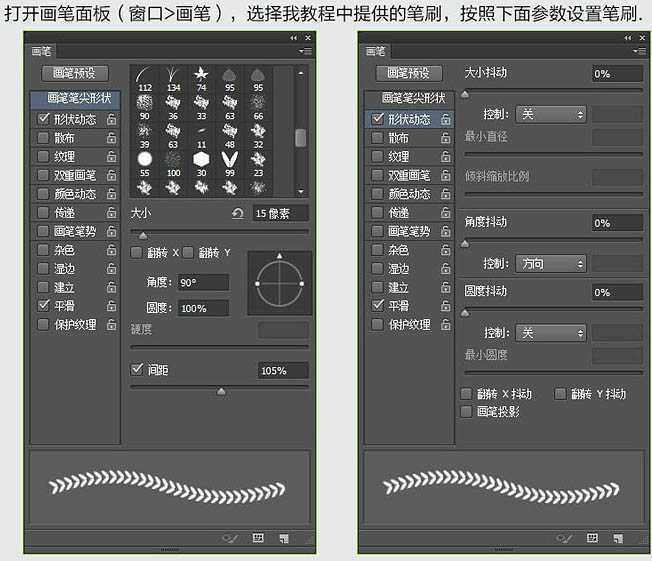Enable 双重画笔 checkbox in left panel
This screenshot has width=652, height=561.
(43, 175)
